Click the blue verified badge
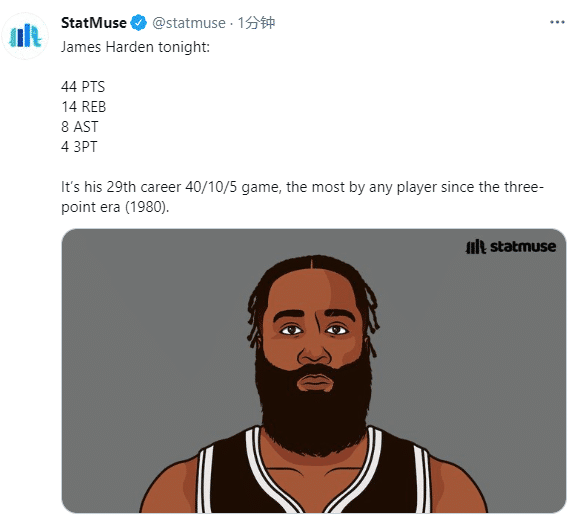The width and height of the screenshot is (572, 516). point(139,23)
